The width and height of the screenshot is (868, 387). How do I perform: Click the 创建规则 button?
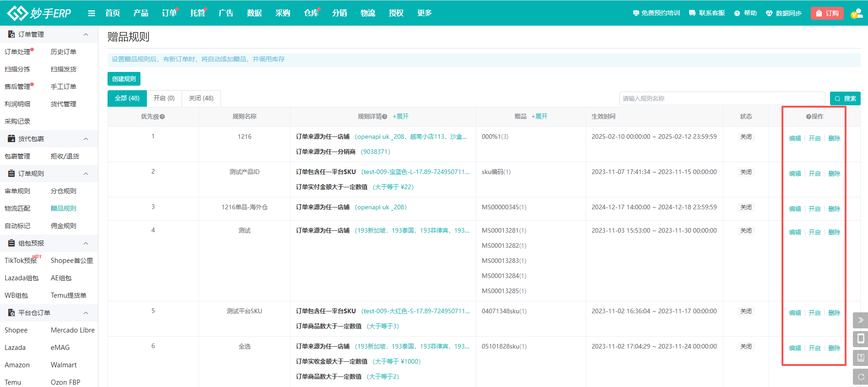(124, 79)
